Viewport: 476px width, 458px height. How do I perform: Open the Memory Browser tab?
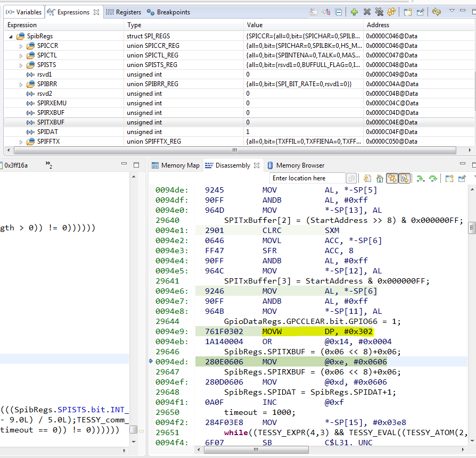coord(300,165)
